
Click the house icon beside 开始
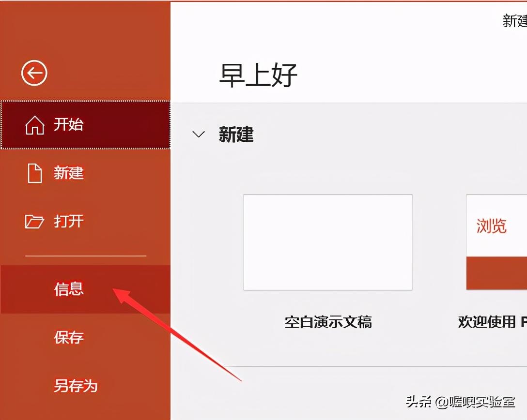pyautogui.click(x=35, y=124)
